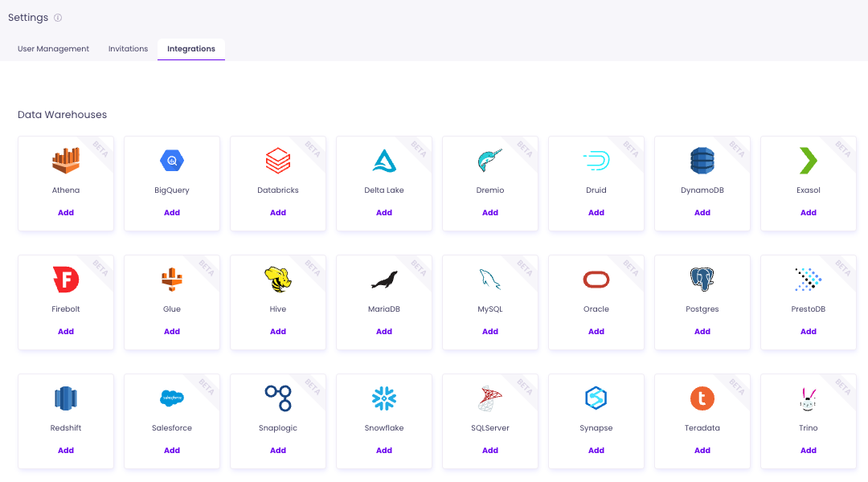Click Add for the Trino integration

[x=809, y=451]
